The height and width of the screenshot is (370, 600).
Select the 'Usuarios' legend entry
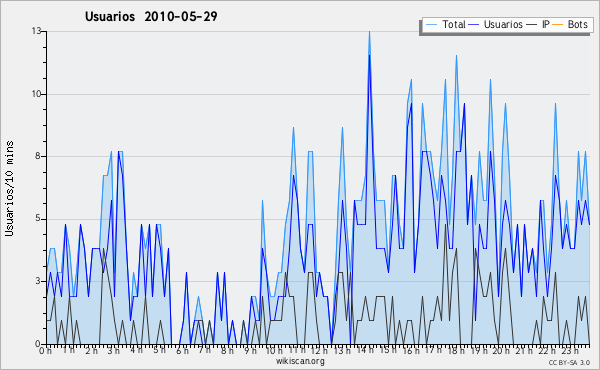pyautogui.click(x=496, y=24)
